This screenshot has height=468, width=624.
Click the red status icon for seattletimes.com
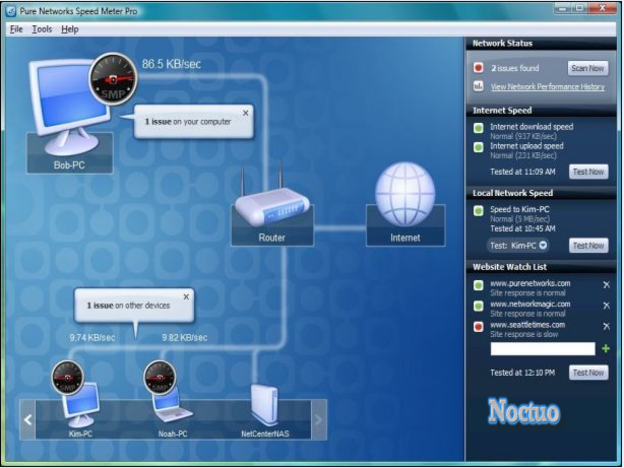coord(478,327)
